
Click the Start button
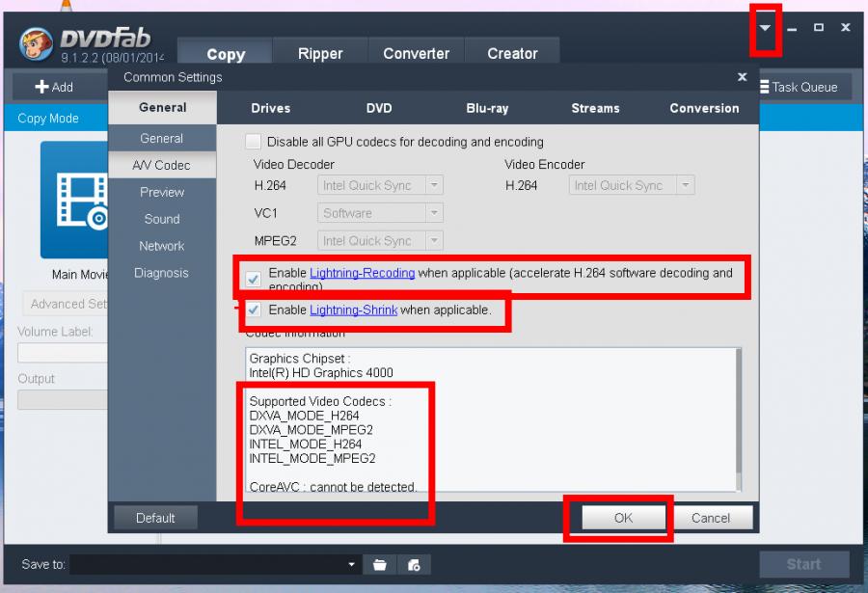pyautogui.click(x=803, y=564)
